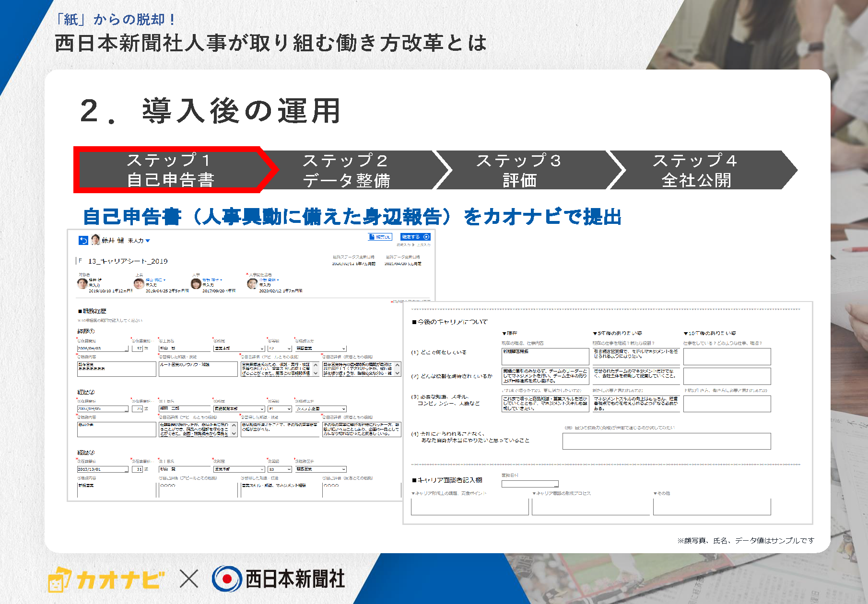The image size is (868, 604).
Task: Click the blue 確定する button
Action: (x=415, y=237)
